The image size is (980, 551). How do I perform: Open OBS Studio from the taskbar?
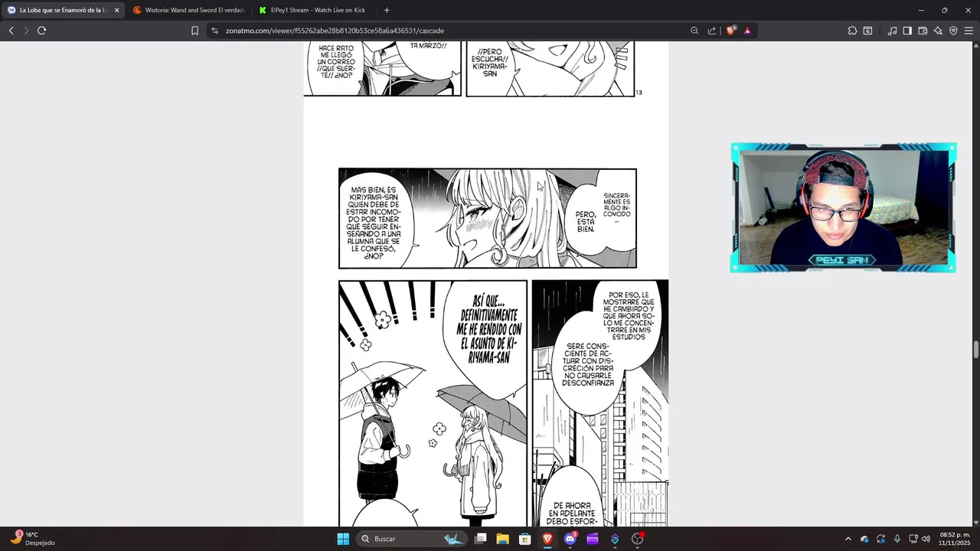click(x=637, y=539)
